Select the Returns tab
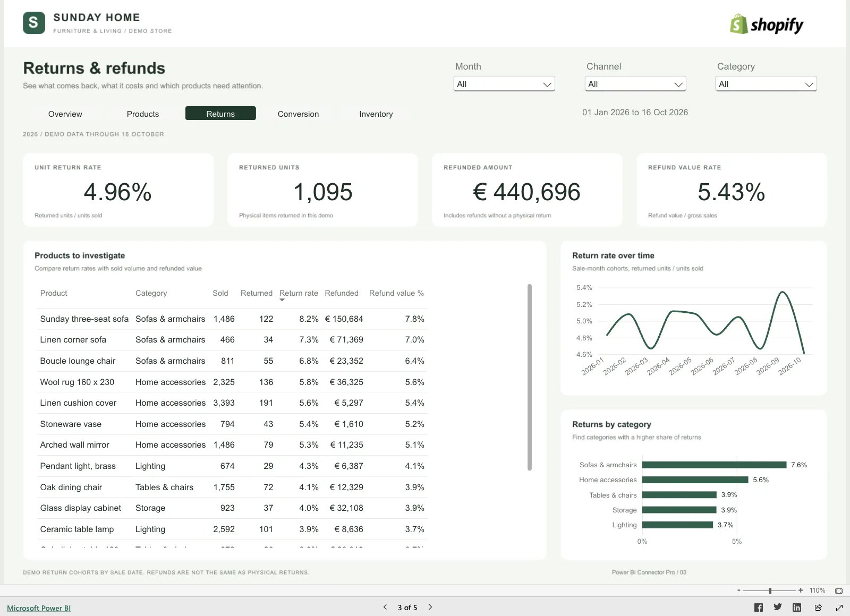 (x=220, y=114)
